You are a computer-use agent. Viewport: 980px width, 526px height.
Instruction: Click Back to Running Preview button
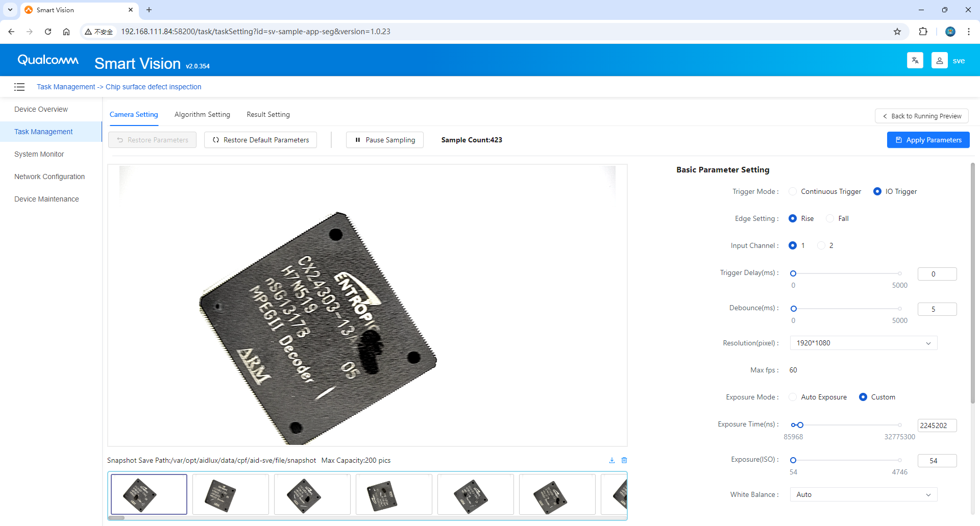921,116
